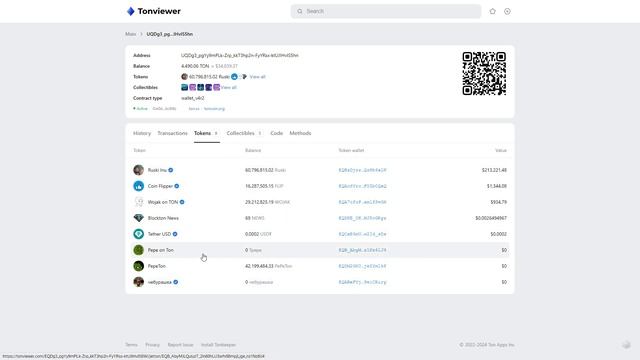Click the PepeTon token name

pyautogui.click(x=157, y=266)
